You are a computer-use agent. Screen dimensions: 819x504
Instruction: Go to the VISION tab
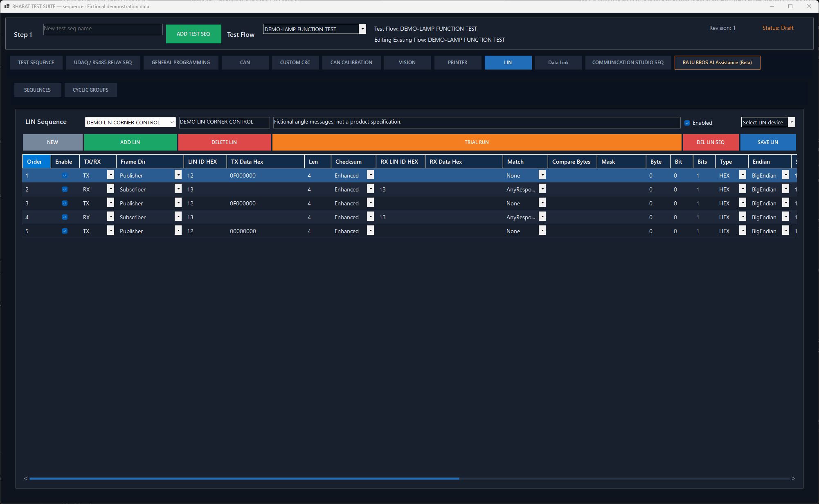(x=407, y=63)
